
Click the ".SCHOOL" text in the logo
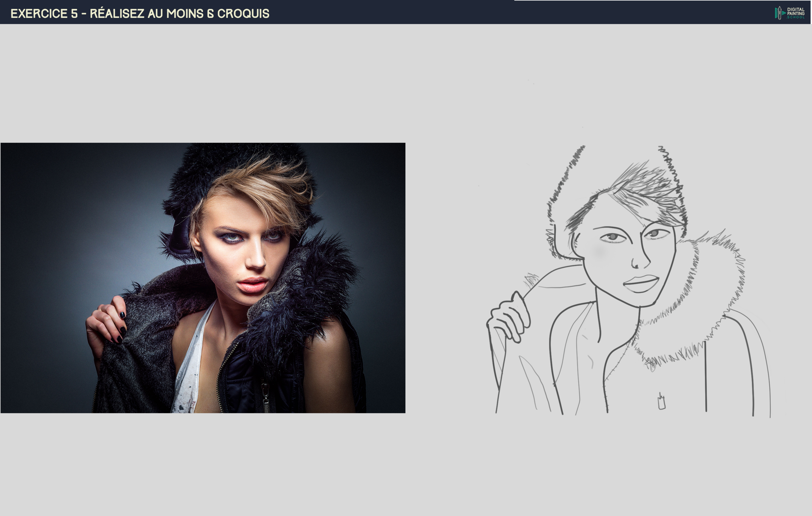(796, 17)
